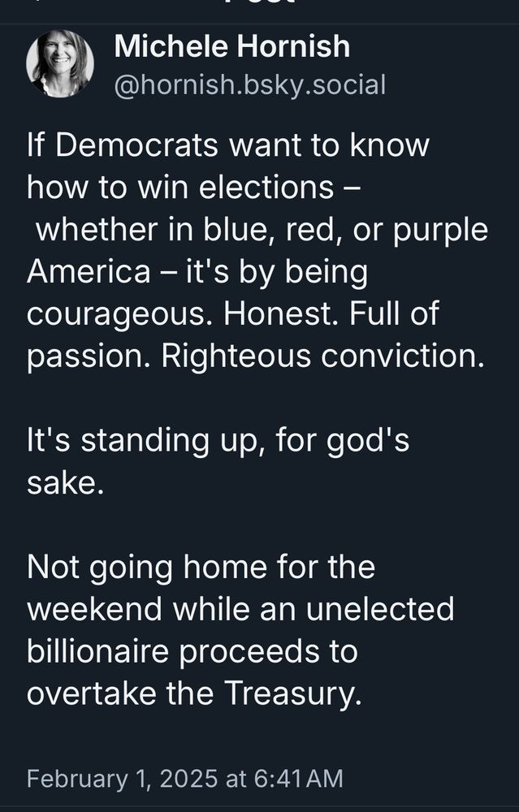The image size is (519, 812).
Task: Click the word 'Treasury' in the post
Action: pos(288,694)
